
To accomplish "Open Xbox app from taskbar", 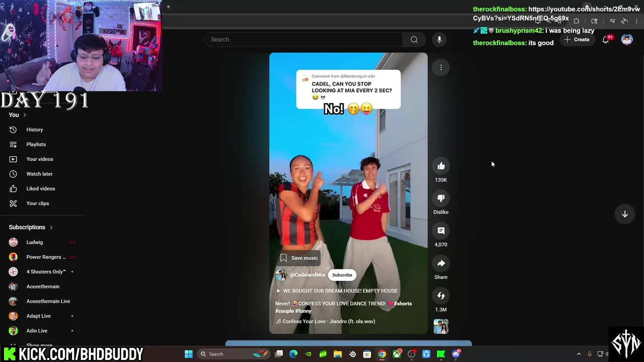I will tap(396, 354).
